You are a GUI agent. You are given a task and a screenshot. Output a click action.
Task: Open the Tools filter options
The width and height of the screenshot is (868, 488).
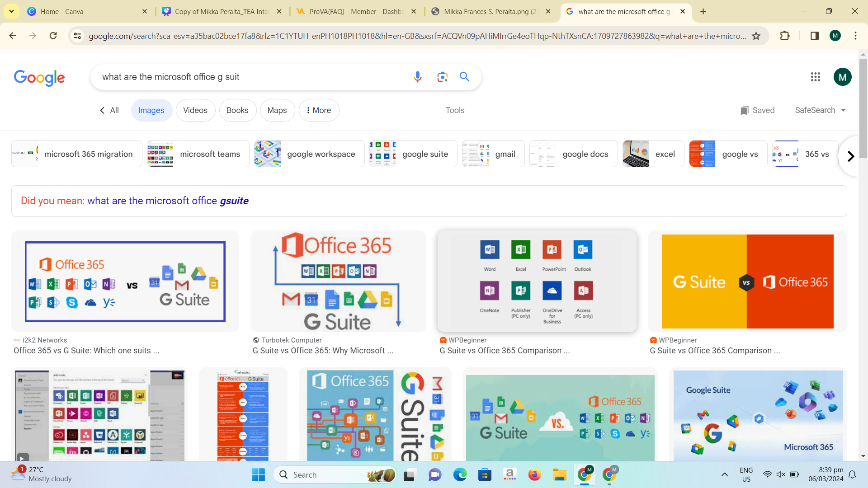pos(455,110)
